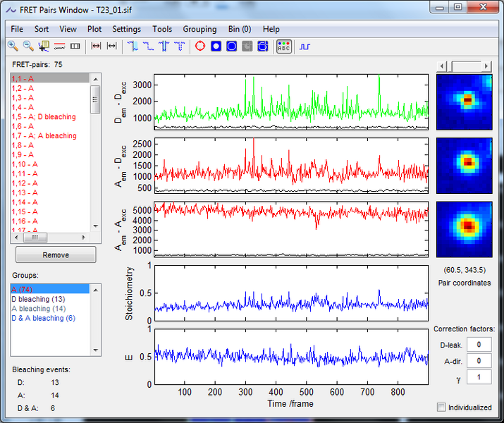This screenshot has width=504, height=423.
Task: Open the Settings menu
Action: point(126,29)
